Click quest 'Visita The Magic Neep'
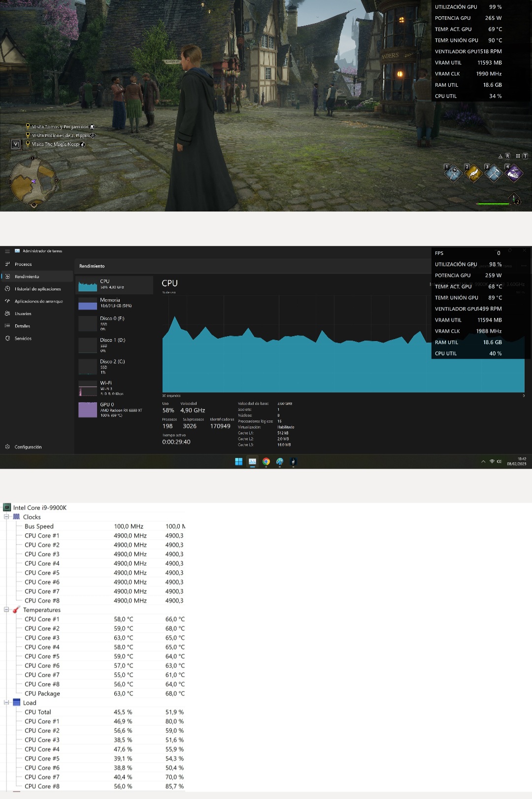 point(56,144)
